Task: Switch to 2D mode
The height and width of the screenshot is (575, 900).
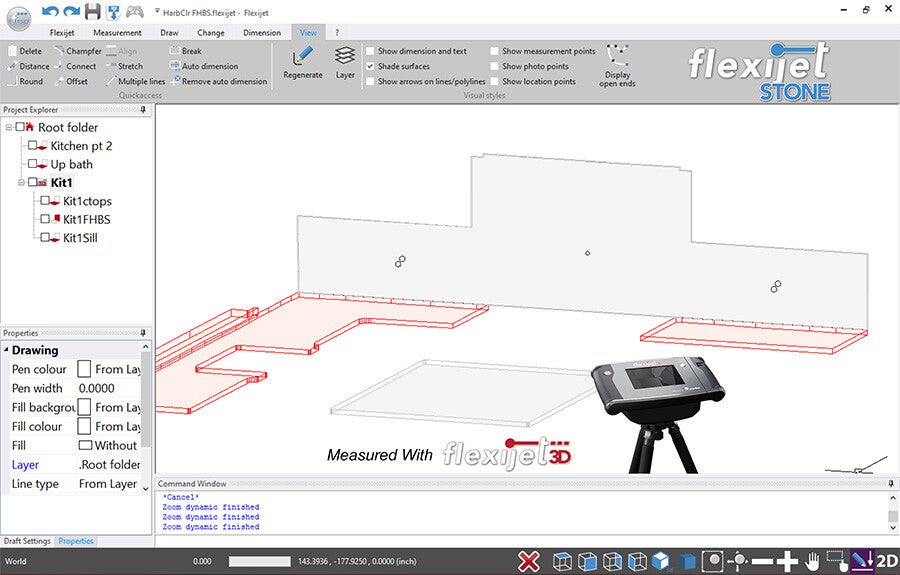Action: point(887,561)
